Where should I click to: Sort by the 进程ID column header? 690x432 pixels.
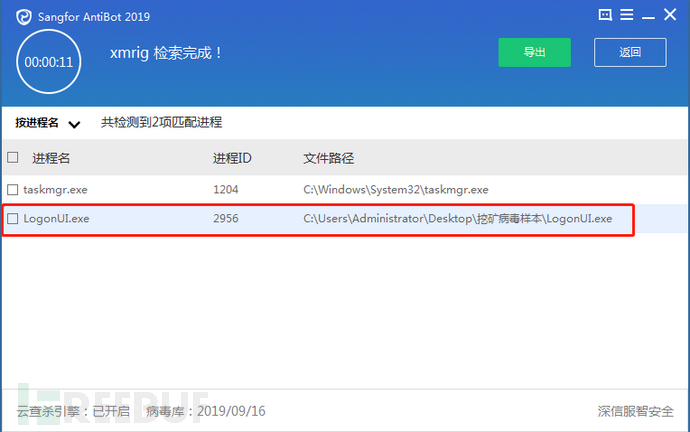coord(232,158)
